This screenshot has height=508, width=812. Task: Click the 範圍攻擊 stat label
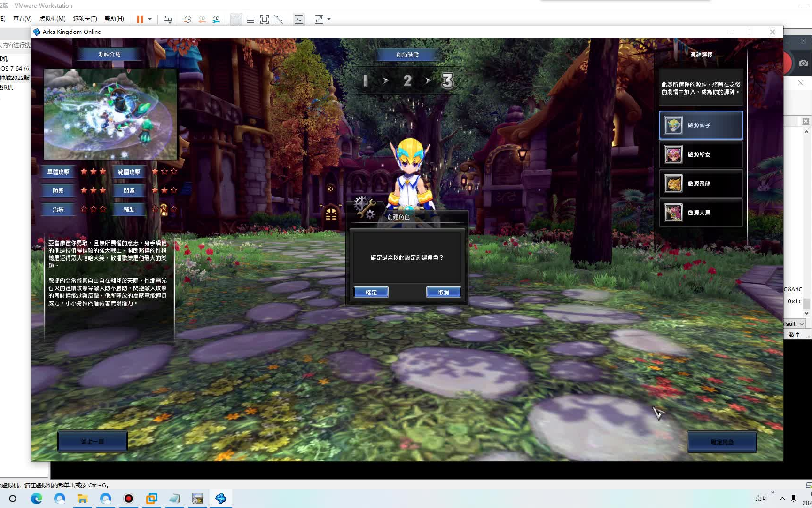tap(129, 172)
